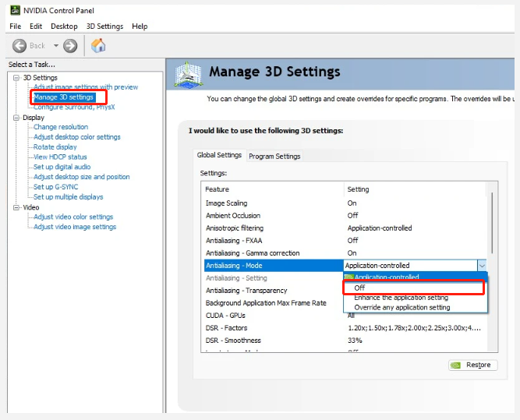Viewport: 520px width, 420px height.
Task: Select the Antialiasing - Transparency row
Action: (x=274, y=291)
